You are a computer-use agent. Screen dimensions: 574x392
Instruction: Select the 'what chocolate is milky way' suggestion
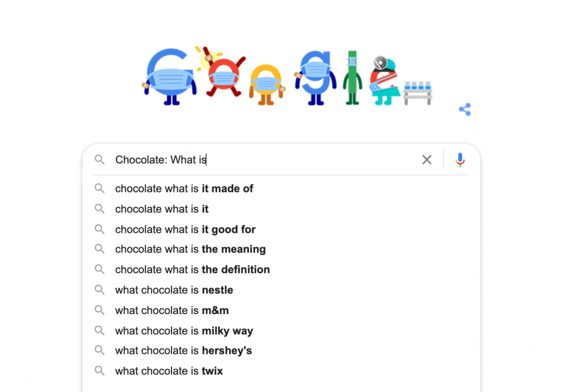[x=184, y=330]
